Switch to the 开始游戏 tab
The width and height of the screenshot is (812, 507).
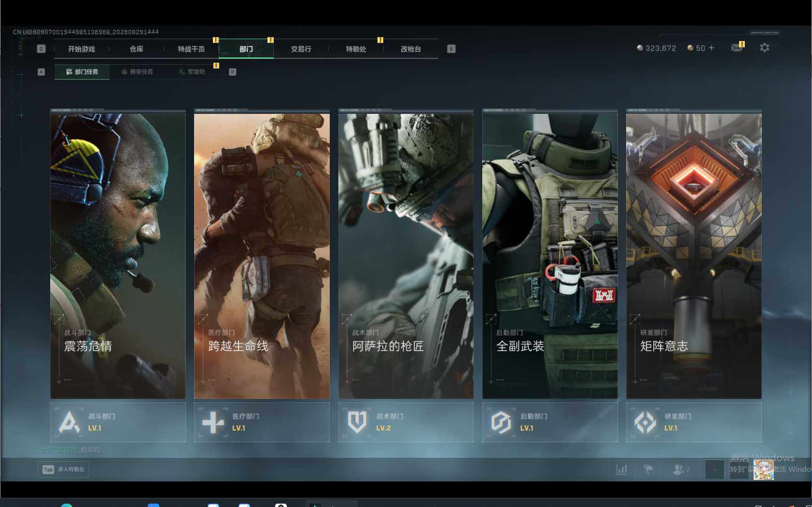point(82,49)
